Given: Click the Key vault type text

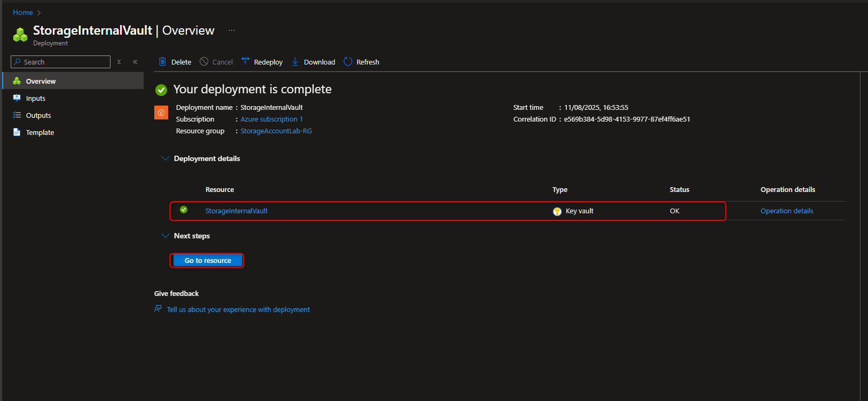Looking at the screenshot, I should (580, 211).
